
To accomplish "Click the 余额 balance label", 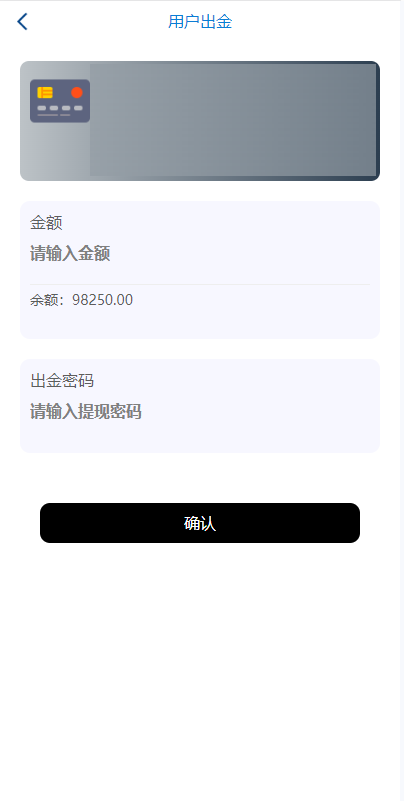I will click(44, 300).
